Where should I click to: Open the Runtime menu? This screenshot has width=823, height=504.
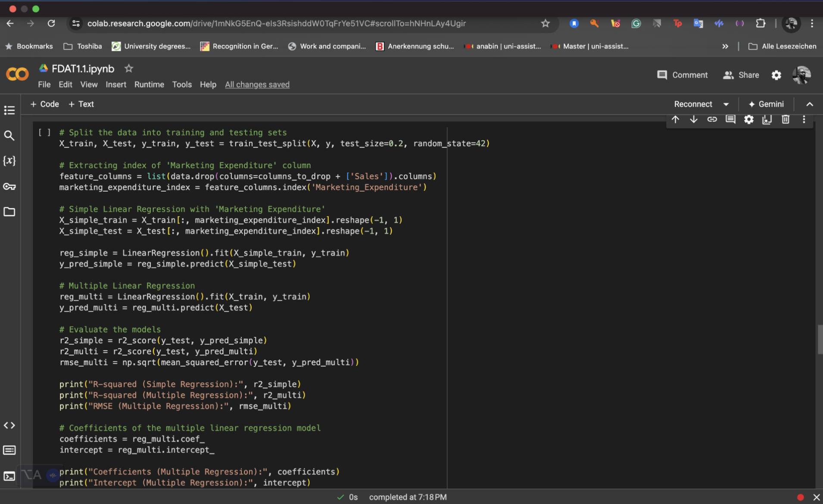[x=149, y=84]
